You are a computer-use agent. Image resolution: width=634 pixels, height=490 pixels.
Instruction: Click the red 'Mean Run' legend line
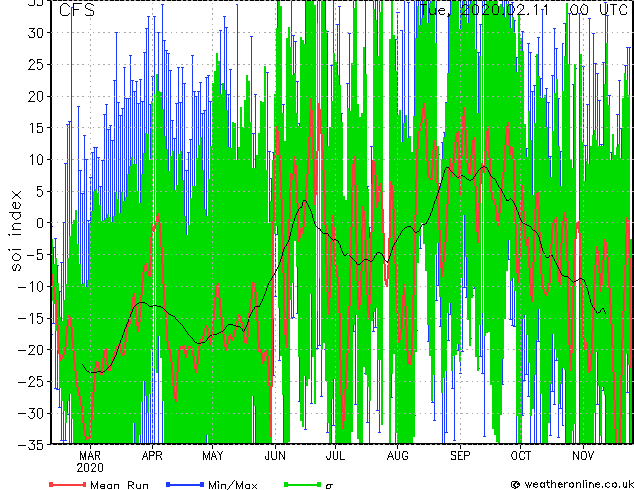tap(68, 484)
